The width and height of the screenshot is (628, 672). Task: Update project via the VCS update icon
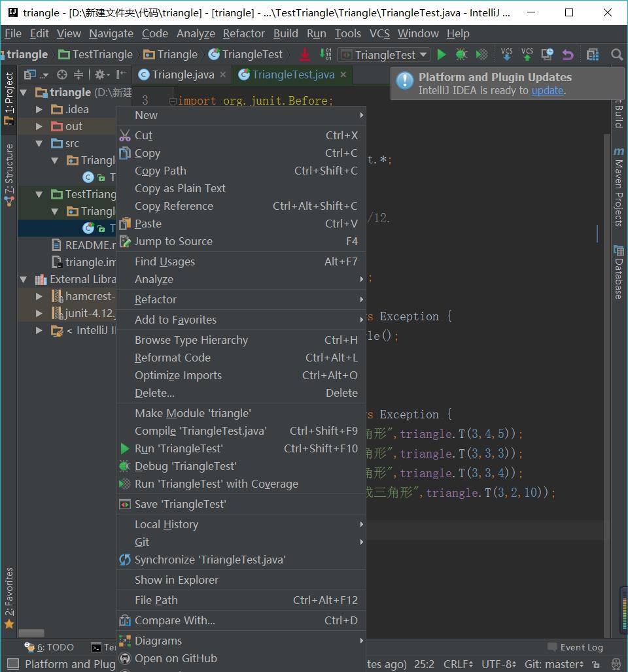coord(506,54)
